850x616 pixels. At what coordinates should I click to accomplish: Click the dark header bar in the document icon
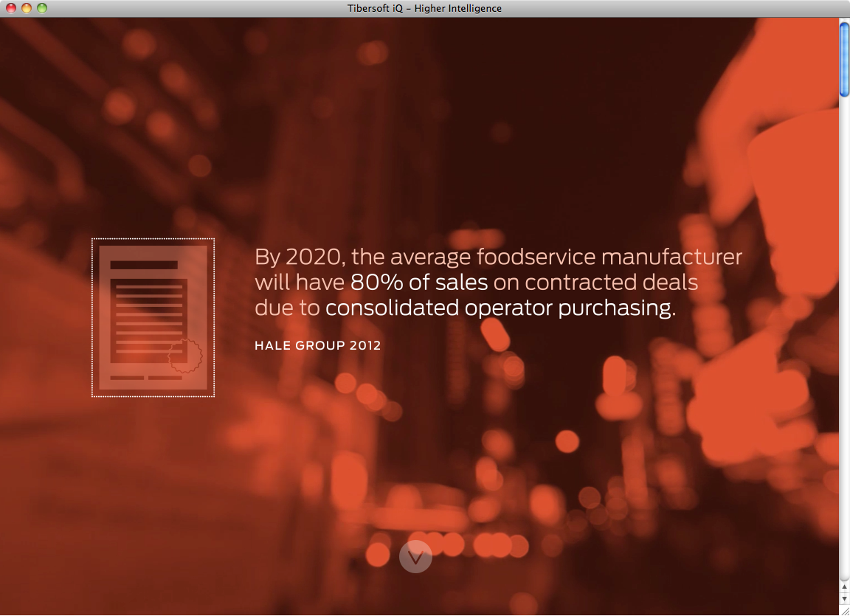tap(144, 265)
